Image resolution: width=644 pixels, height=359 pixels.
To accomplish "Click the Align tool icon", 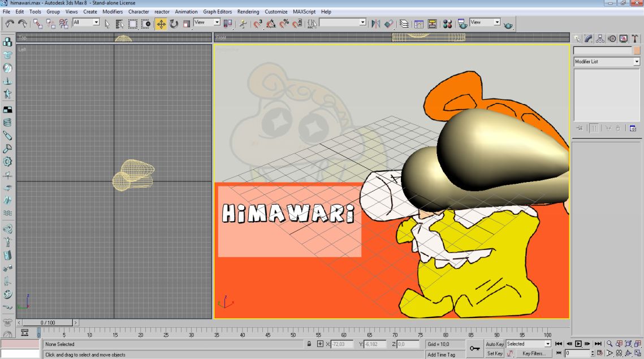I will click(388, 24).
